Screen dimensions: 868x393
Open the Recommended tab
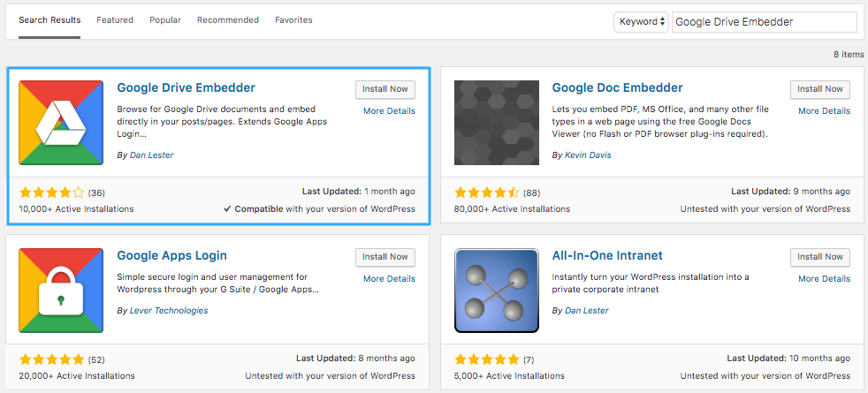227,20
